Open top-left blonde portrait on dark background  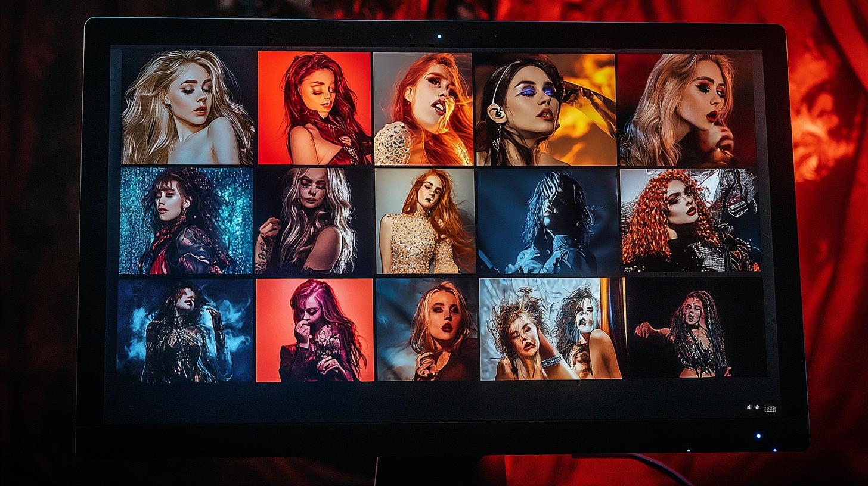click(x=187, y=107)
